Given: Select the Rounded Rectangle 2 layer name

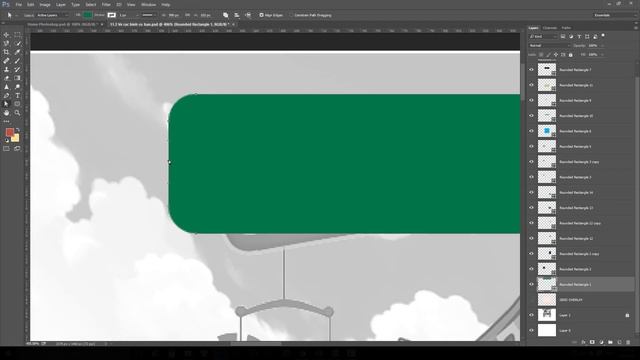Looking at the screenshot, I should point(575,269).
